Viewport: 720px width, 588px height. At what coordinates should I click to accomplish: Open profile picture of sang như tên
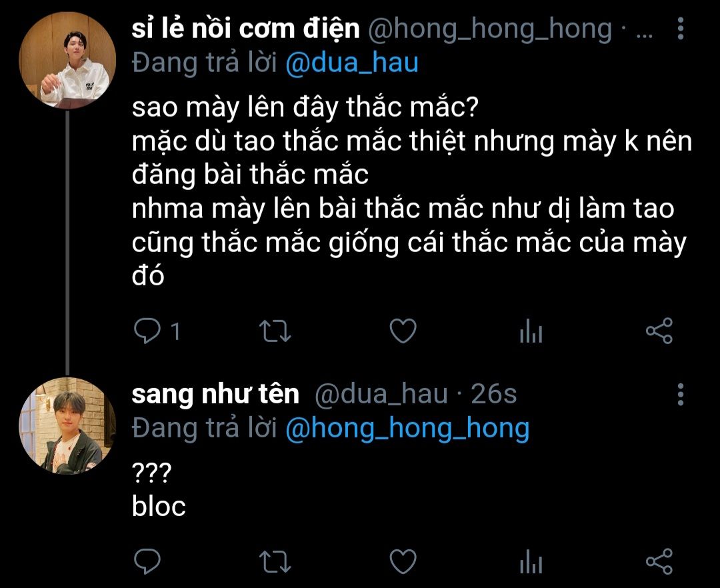(x=67, y=426)
